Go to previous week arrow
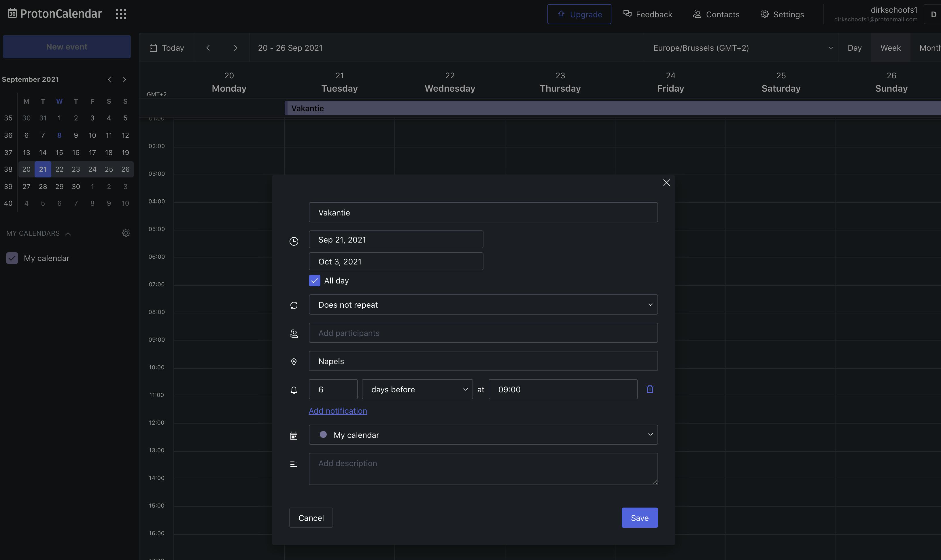 coord(208,48)
